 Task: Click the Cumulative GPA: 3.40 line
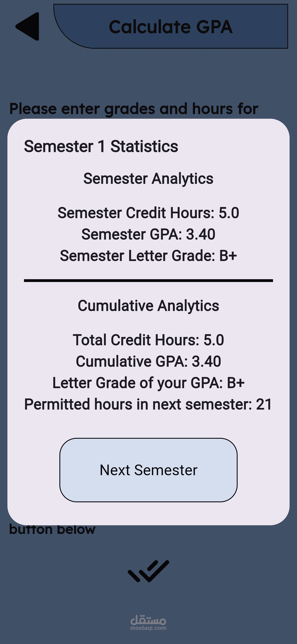(148, 361)
